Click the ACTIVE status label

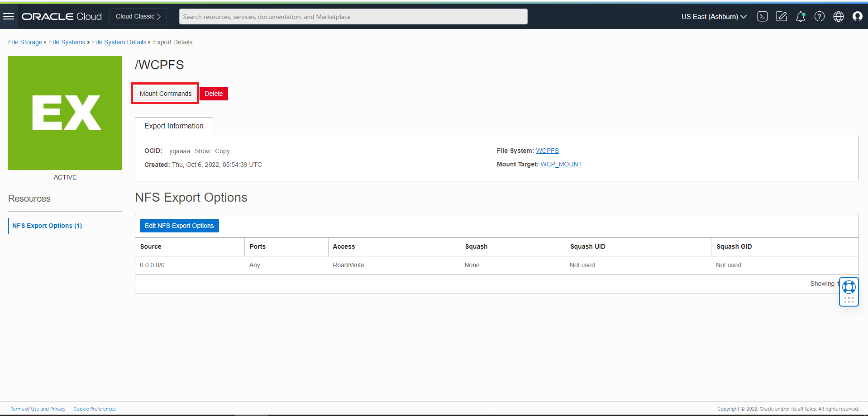click(65, 177)
